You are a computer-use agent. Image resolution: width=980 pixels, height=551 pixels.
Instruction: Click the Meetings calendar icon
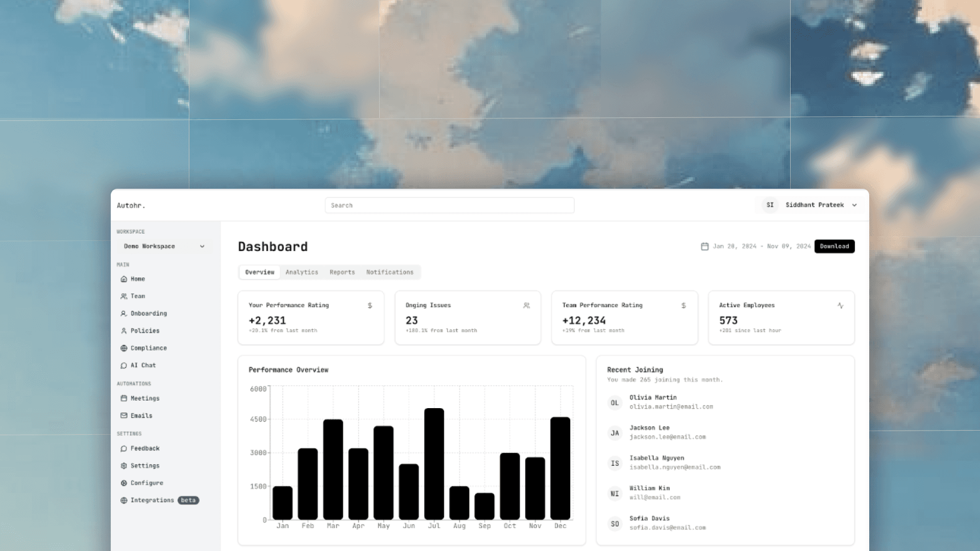coord(124,398)
